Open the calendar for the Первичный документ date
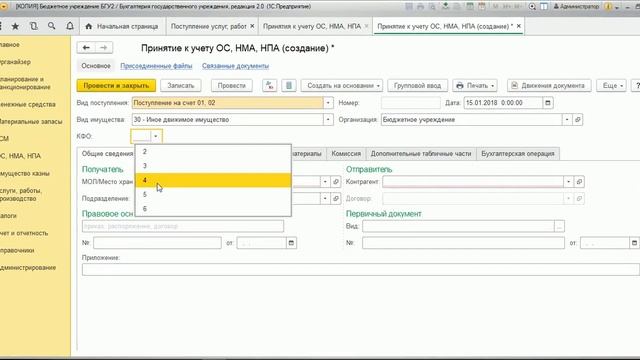Screen dimensions: 640x360 [x=634, y=243]
